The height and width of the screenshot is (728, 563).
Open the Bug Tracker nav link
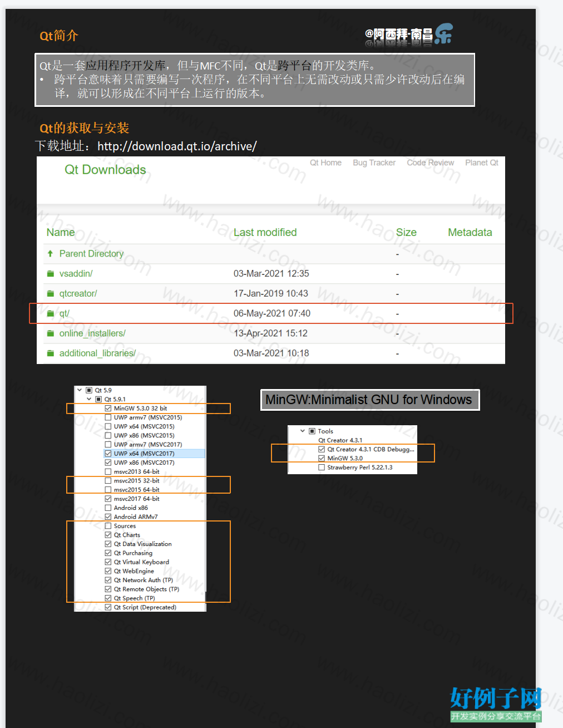coord(374,163)
